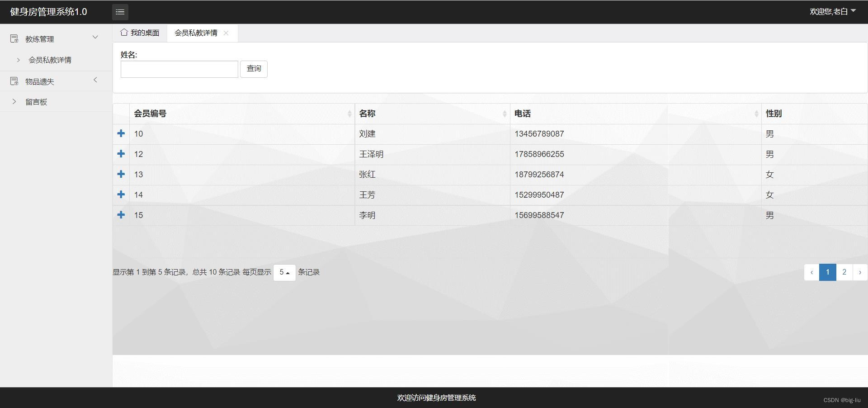Click phone number 13456789087
The height and width of the screenshot is (408, 868).
539,134
